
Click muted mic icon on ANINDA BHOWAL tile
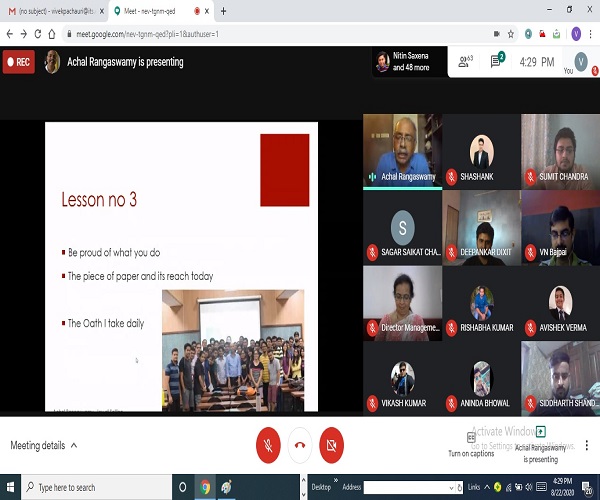coord(451,403)
